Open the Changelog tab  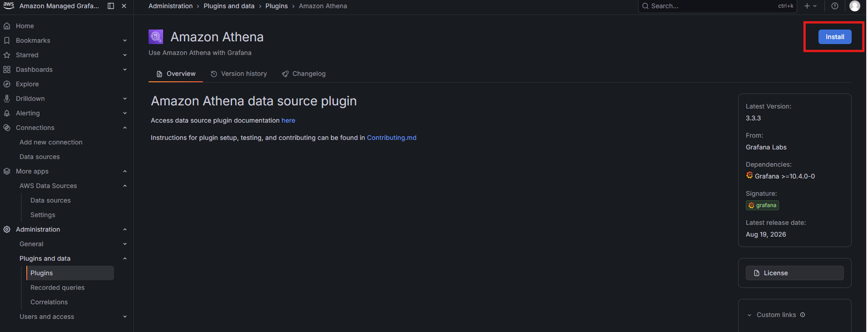[304, 74]
